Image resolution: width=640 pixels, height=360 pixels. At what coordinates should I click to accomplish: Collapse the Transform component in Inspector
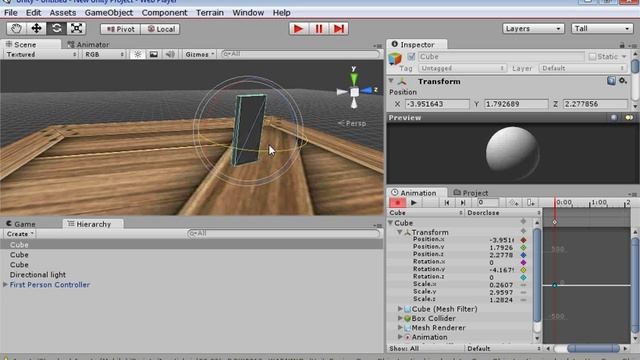tap(391, 81)
